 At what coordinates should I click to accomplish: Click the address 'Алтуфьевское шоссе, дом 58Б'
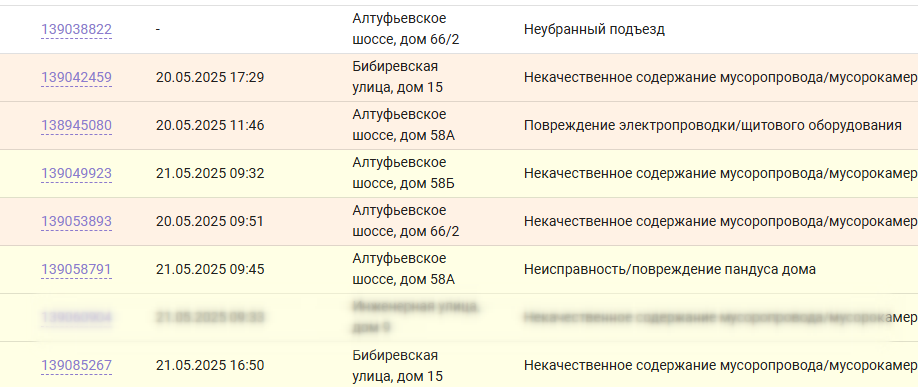[403, 173]
